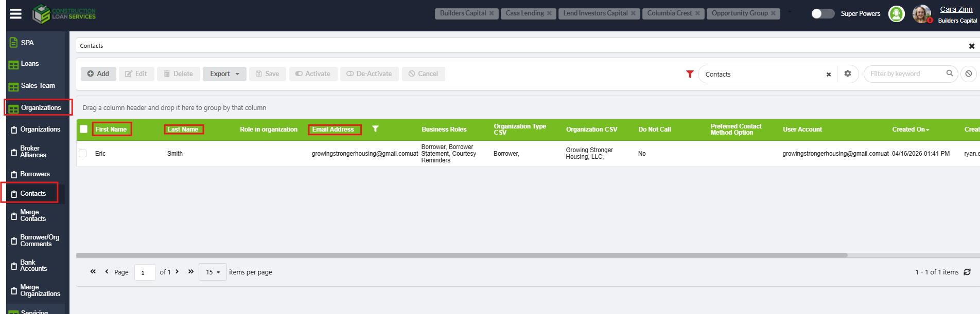The image size is (980, 314).
Task: Open Borrowers in the sidebar
Action: click(35, 174)
